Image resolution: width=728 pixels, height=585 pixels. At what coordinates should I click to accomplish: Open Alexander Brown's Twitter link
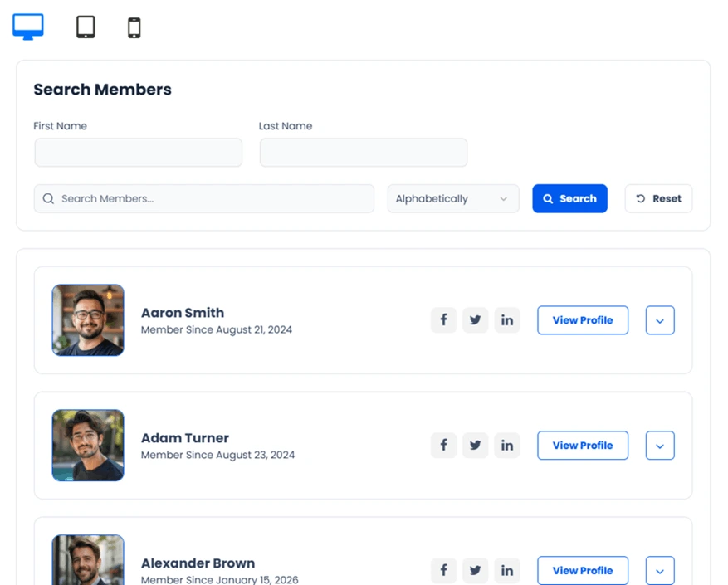click(475, 571)
